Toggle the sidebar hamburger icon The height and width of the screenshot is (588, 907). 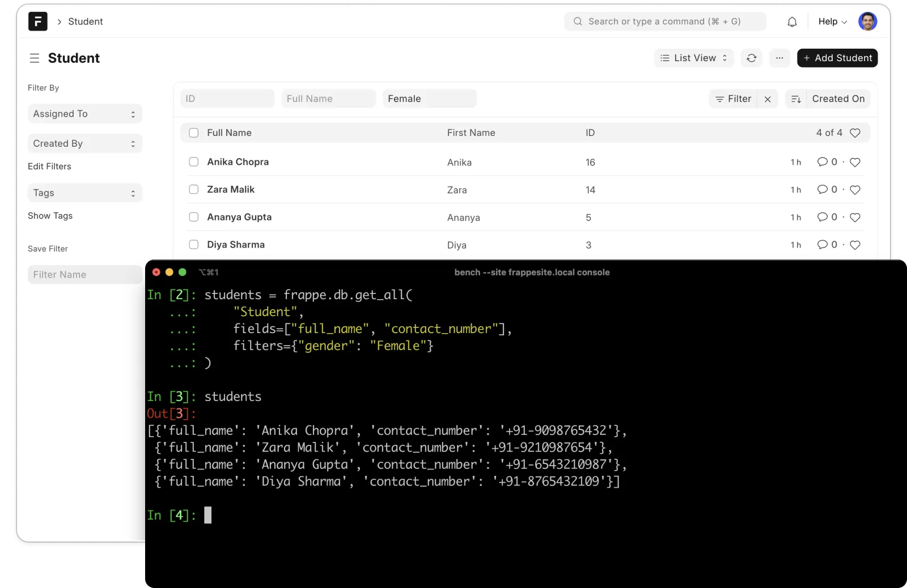click(35, 58)
